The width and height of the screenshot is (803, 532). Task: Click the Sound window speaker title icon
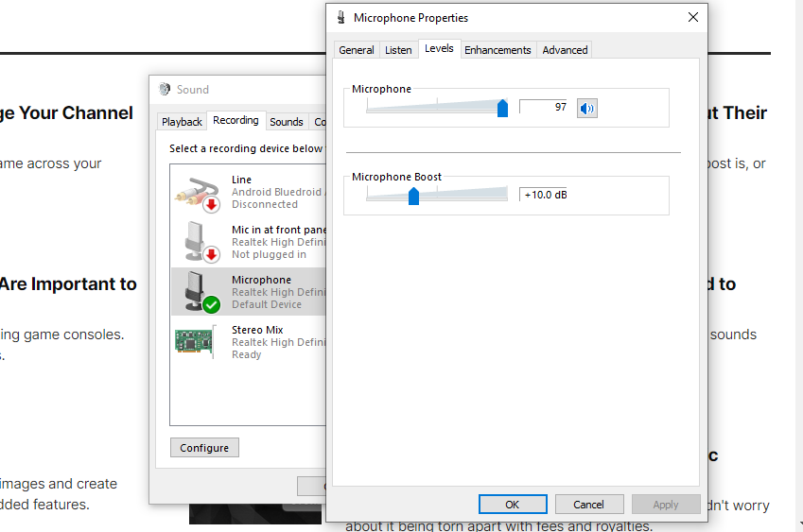tap(165, 89)
